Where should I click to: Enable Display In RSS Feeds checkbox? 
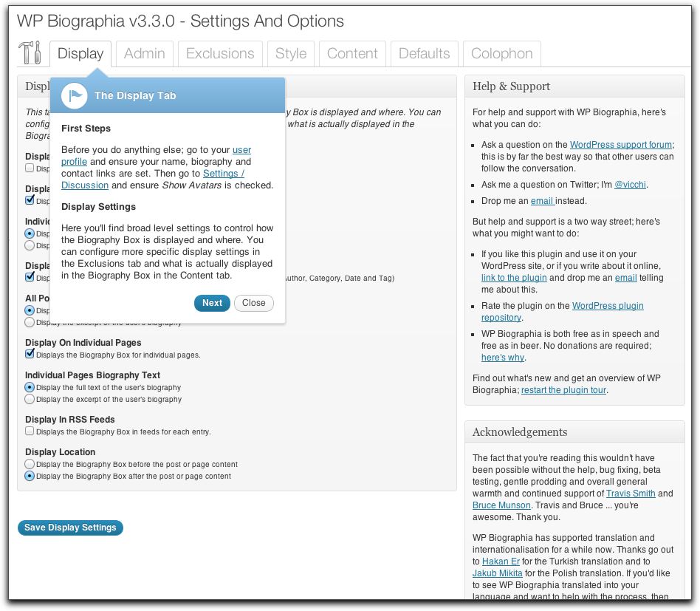pos(30,431)
